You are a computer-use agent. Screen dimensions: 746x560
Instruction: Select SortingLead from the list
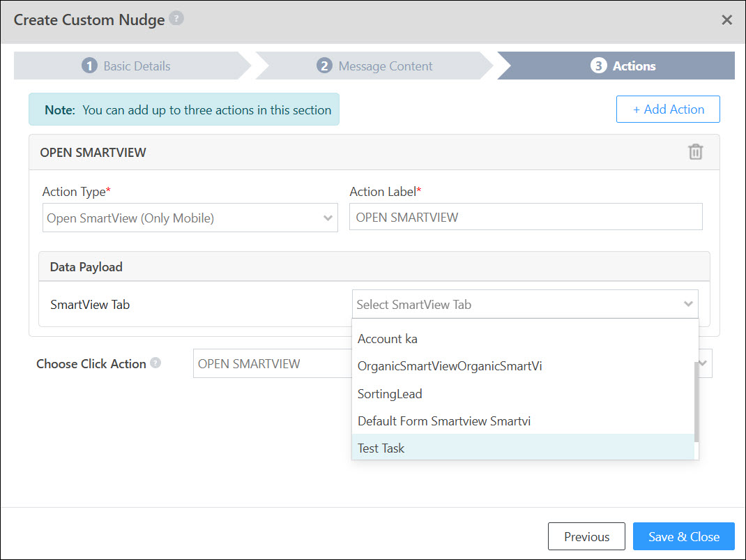pyautogui.click(x=524, y=393)
